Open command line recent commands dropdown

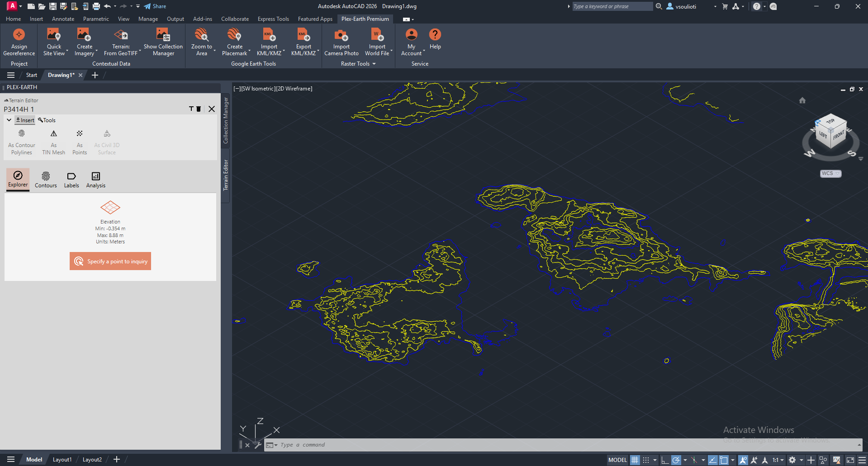click(x=272, y=445)
